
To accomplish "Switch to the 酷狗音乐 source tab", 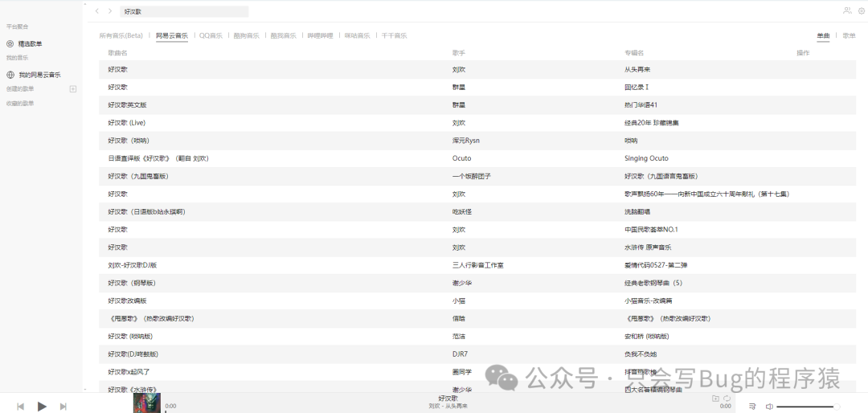I will coord(246,35).
